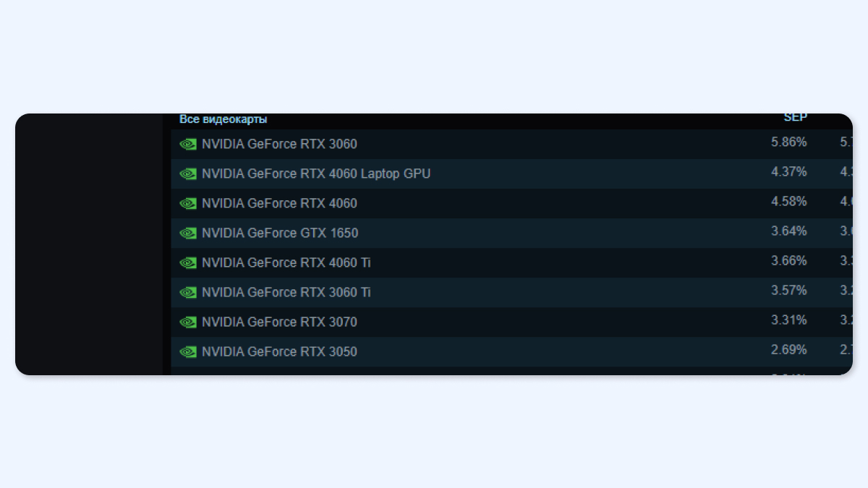Select the NVIDIA GeForce RTX 4060 name text
Image resolution: width=868 pixels, height=488 pixels.
click(x=279, y=203)
